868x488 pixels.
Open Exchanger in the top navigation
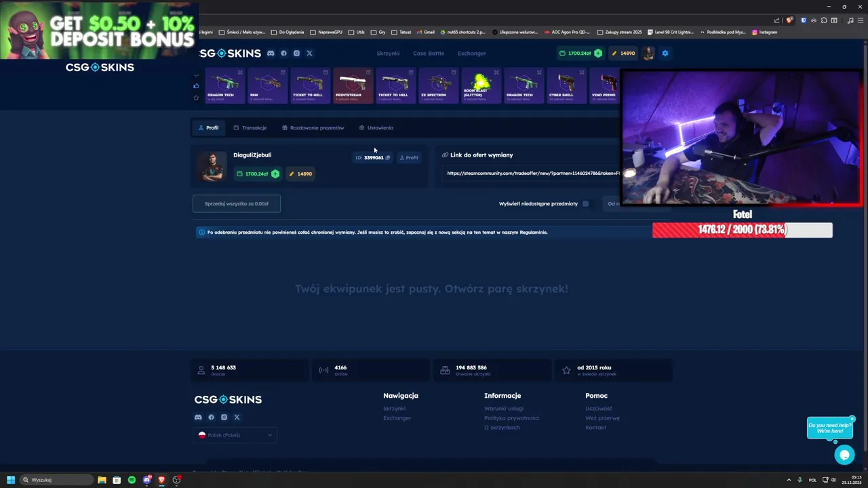[x=472, y=53]
